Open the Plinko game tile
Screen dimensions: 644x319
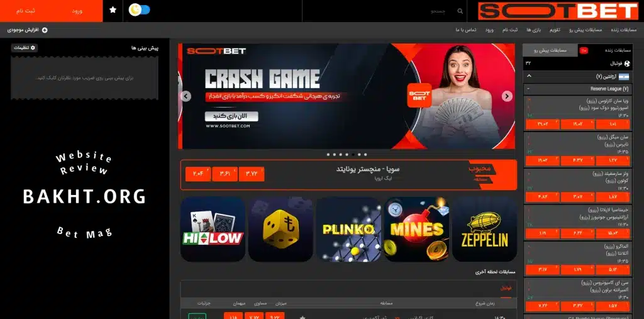[x=348, y=229]
